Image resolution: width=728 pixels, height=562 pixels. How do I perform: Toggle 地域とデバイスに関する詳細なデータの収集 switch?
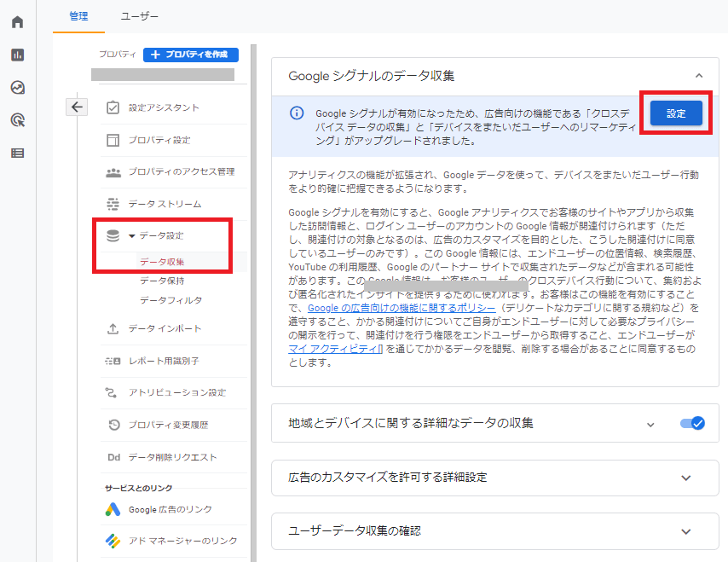point(692,423)
